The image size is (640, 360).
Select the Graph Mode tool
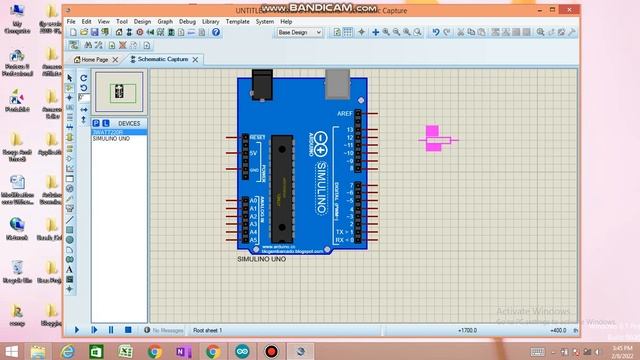click(x=70, y=168)
